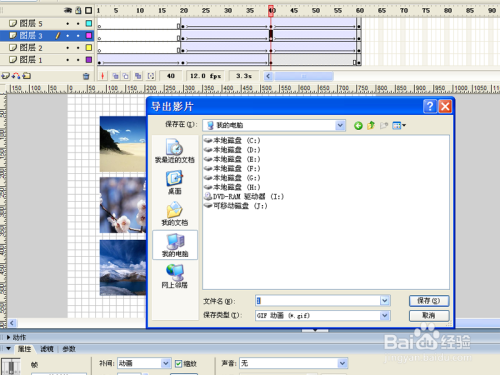Open My Documents in places bar

coord(175,213)
